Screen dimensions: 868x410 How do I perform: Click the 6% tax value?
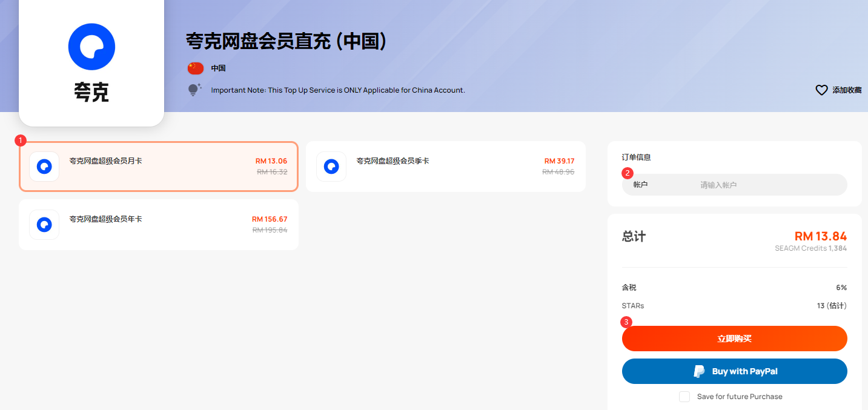841,288
